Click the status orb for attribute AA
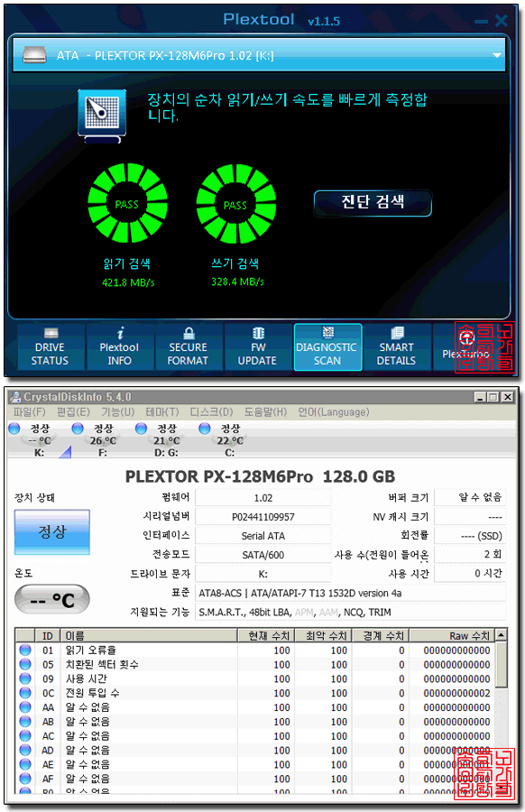The width and height of the screenshot is (525, 812). click(25, 706)
